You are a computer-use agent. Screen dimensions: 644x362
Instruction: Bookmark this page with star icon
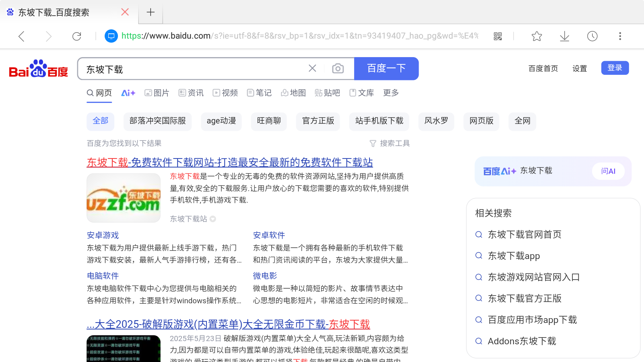537,36
